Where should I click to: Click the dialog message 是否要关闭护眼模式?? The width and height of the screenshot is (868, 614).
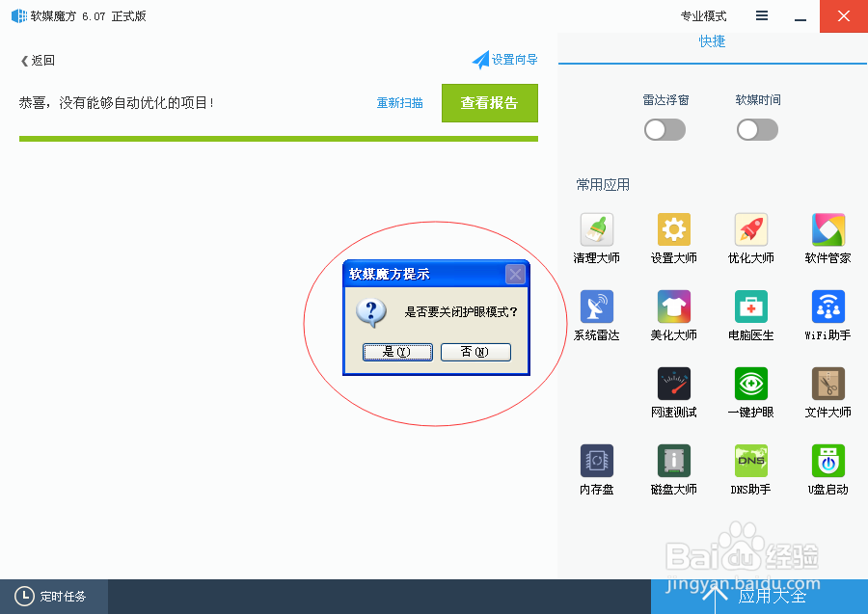[461, 312]
